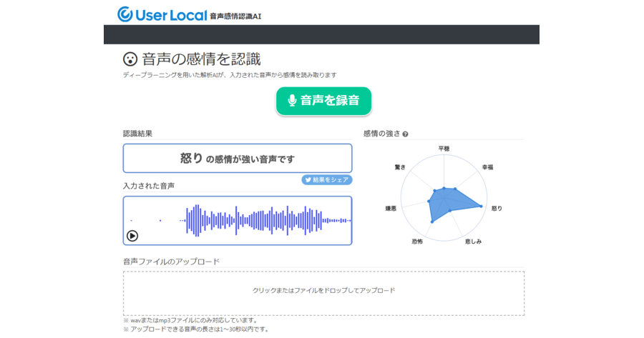The height and width of the screenshot is (338, 644).
Task: Select the 嫌悪 label on radar chart
Action: [x=391, y=209]
